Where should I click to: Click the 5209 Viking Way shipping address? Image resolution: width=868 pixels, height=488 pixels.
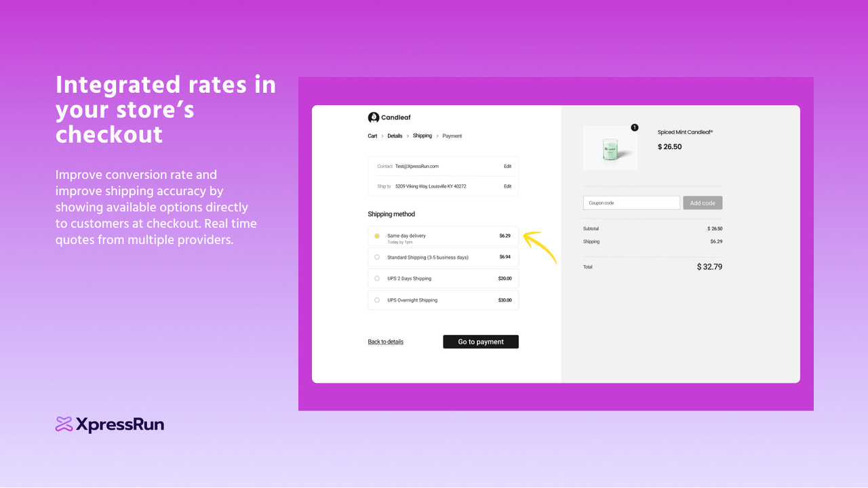tap(431, 186)
